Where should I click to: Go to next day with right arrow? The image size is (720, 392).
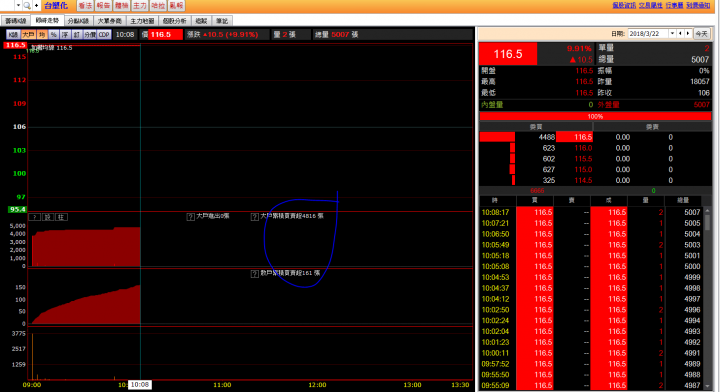[x=688, y=34]
